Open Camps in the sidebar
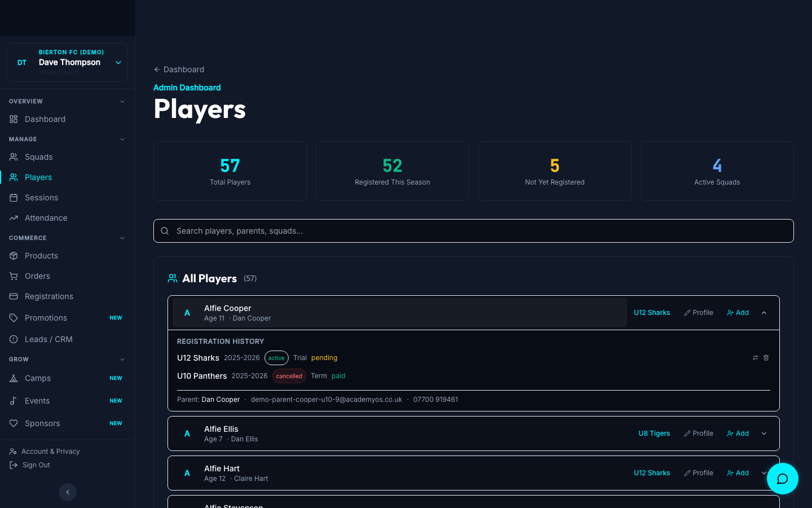The image size is (812, 508). pyautogui.click(x=68, y=378)
